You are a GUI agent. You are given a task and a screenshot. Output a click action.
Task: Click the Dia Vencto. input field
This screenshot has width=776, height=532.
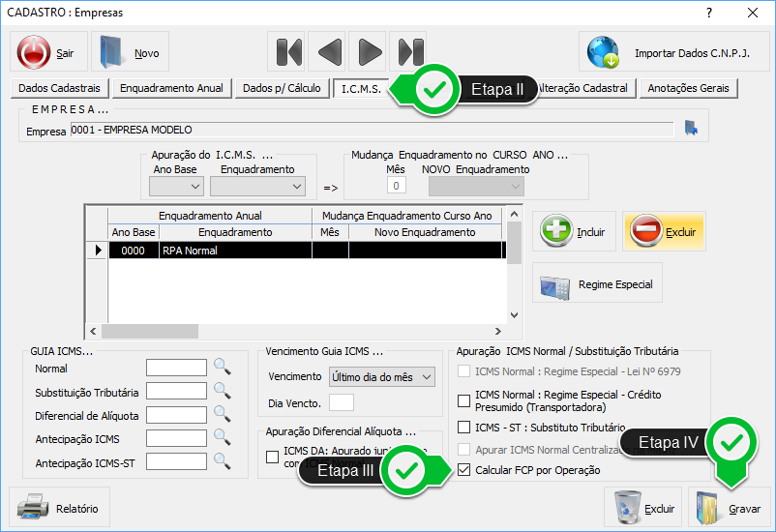point(342,402)
